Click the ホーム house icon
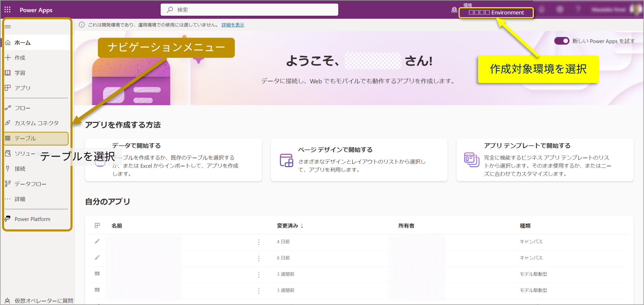This screenshot has width=644, height=305. coord(8,43)
